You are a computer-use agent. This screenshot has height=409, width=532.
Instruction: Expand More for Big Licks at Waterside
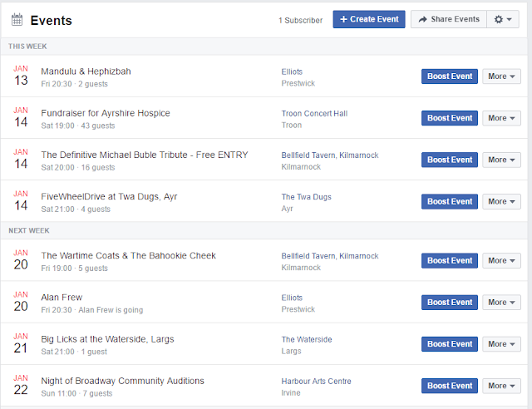pos(501,344)
